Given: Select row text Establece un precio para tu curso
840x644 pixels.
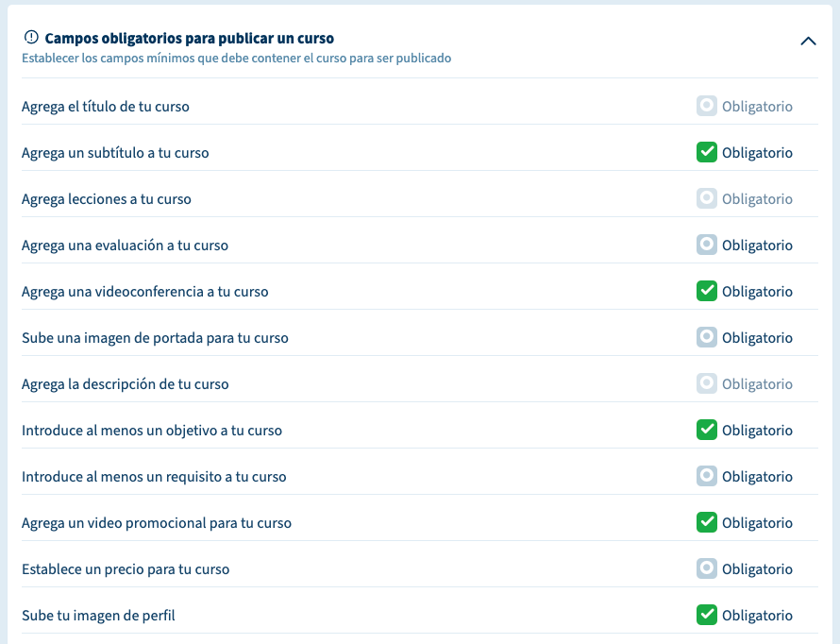Looking at the screenshot, I should (x=126, y=569).
